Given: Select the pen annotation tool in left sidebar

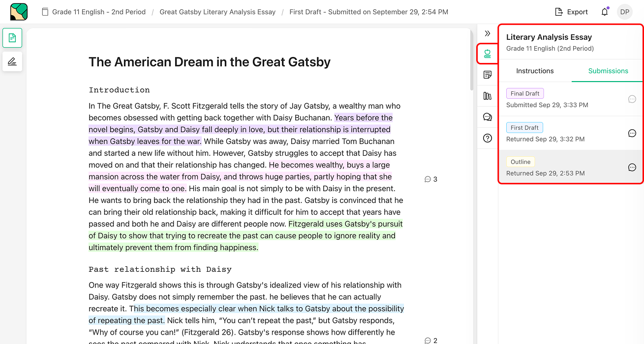Looking at the screenshot, I should (x=12, y=61).
